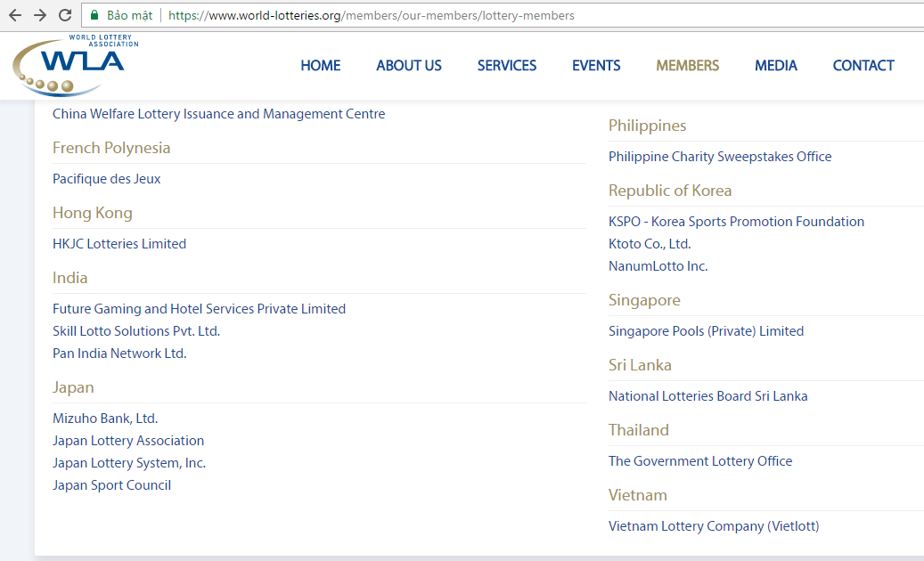Reload the page with the refresh icon

pyautogui.click(x=65, y=15)
